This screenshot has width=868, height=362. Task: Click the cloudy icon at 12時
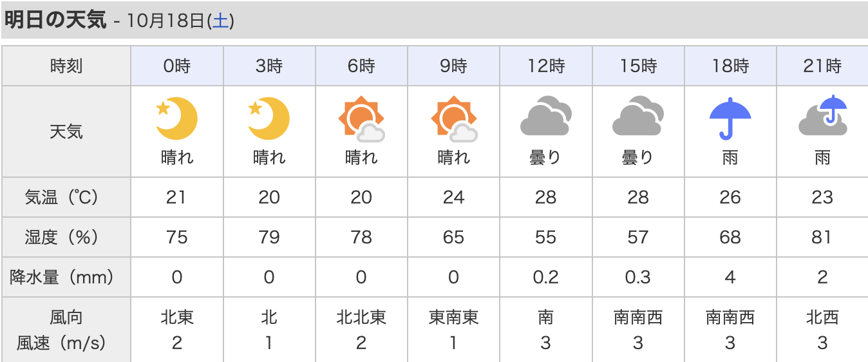pos(545,116)
